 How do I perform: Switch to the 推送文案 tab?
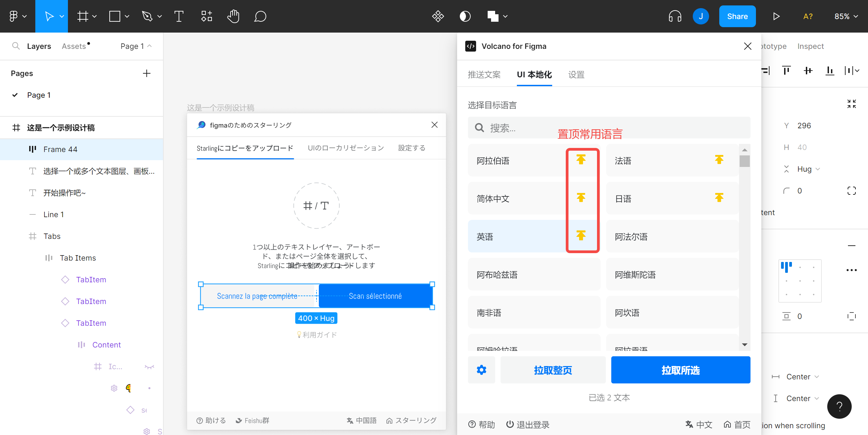tap(484, 75)
